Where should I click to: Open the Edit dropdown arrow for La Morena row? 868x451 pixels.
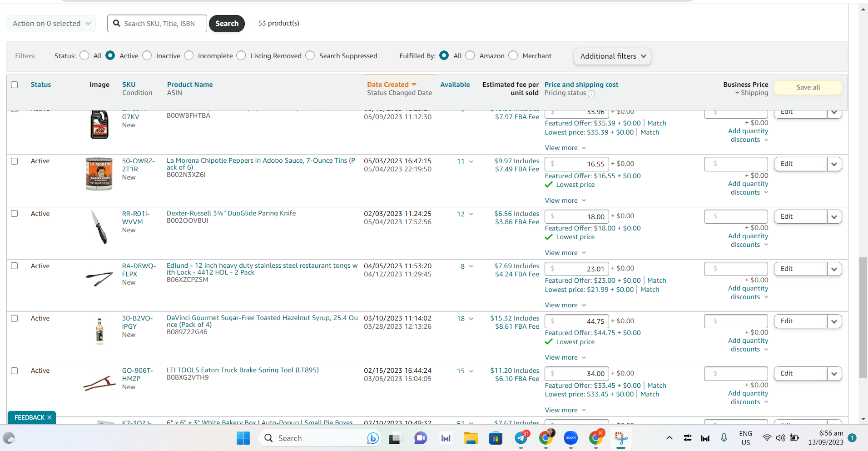pyautogui.click(x=834, y=164)
